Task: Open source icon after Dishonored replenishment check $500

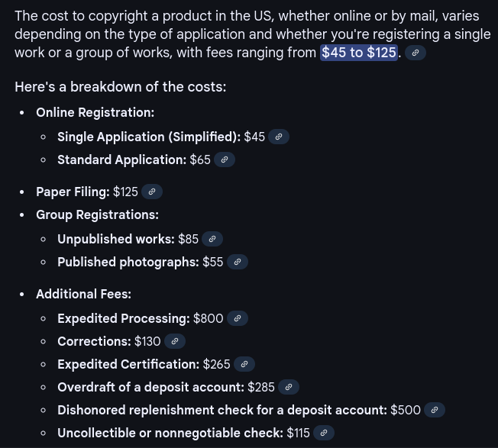Action: 435,410
